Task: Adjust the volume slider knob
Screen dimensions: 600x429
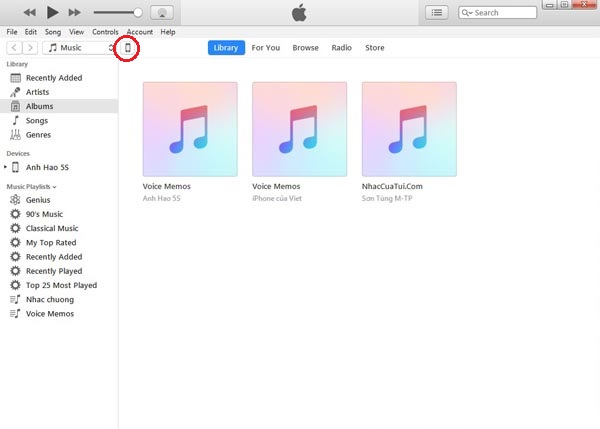Action: pos(138,13)
